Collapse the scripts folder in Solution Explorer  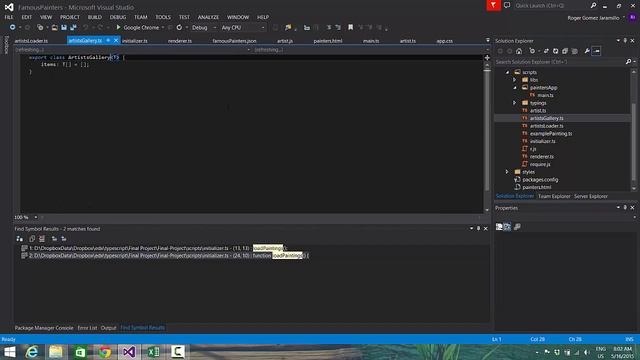[x=507, y=72]
